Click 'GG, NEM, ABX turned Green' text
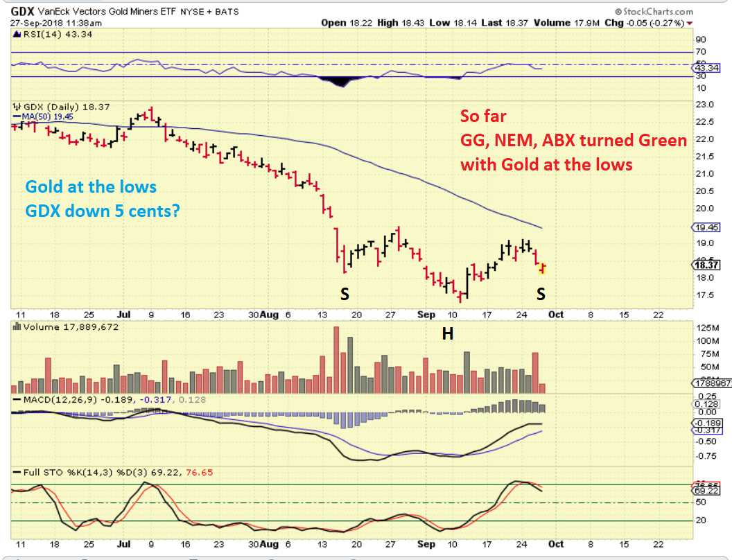Image resolution: width=732 pixels, height=560 pixels. pyautogui.click(x=574, y=140)
